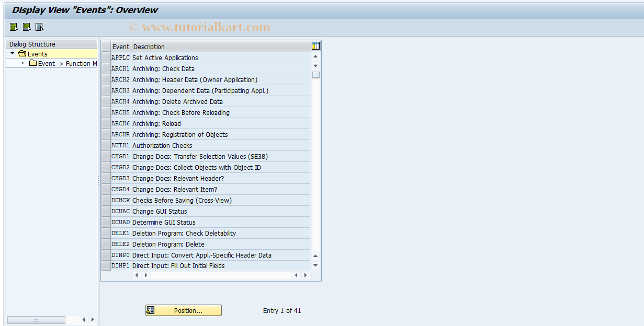The width and height of the screenshot is (644, 326).
Task: Select row marker for CHGD1 event
Action: point(106,156)
